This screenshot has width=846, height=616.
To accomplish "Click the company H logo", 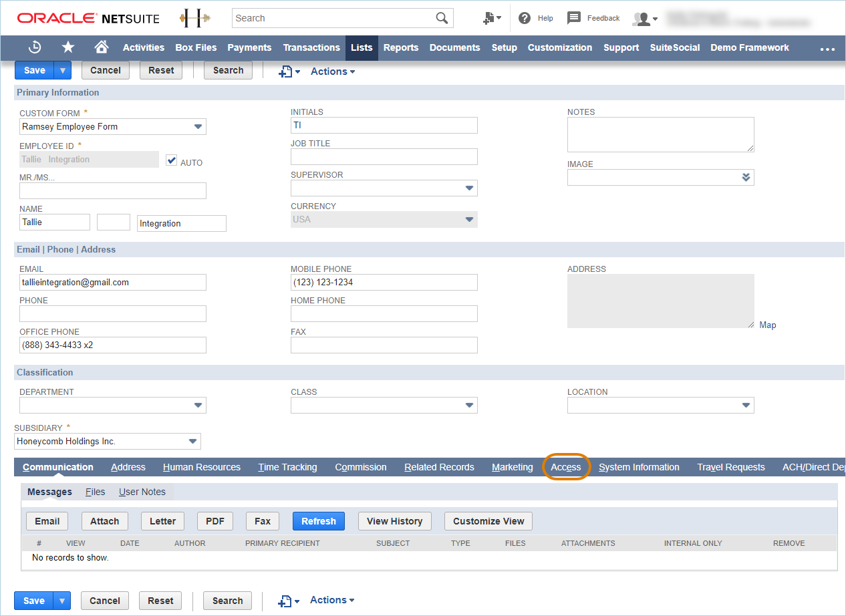I will (195, 18).
